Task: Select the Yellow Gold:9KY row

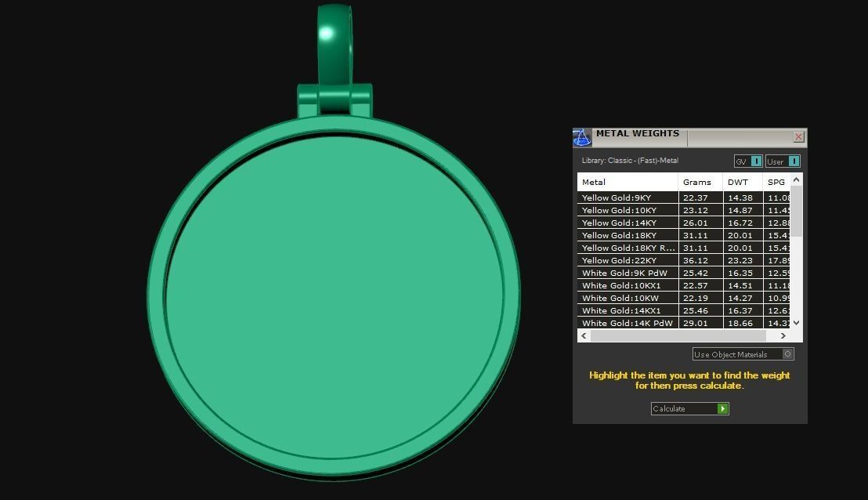Action: click(x=684, y=197)
